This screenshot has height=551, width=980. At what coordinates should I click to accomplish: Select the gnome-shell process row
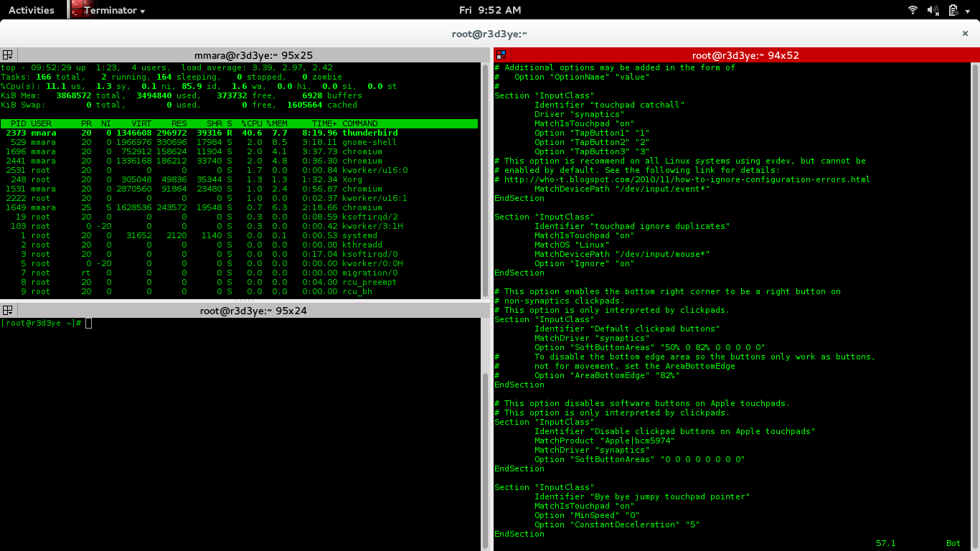tap(239, 142)
